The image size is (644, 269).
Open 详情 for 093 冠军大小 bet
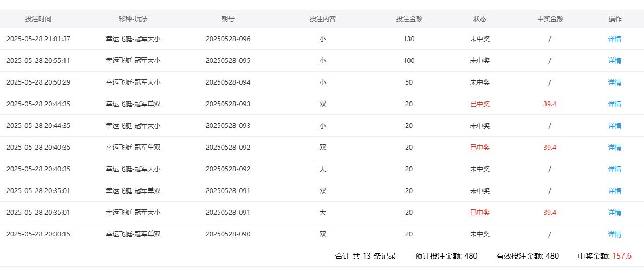[x=614, y=126]
